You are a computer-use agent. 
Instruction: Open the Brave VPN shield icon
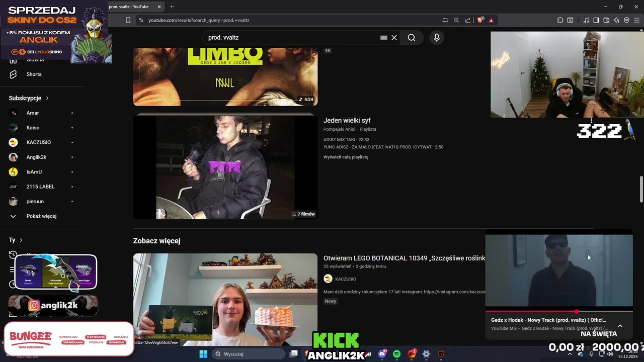626,20
